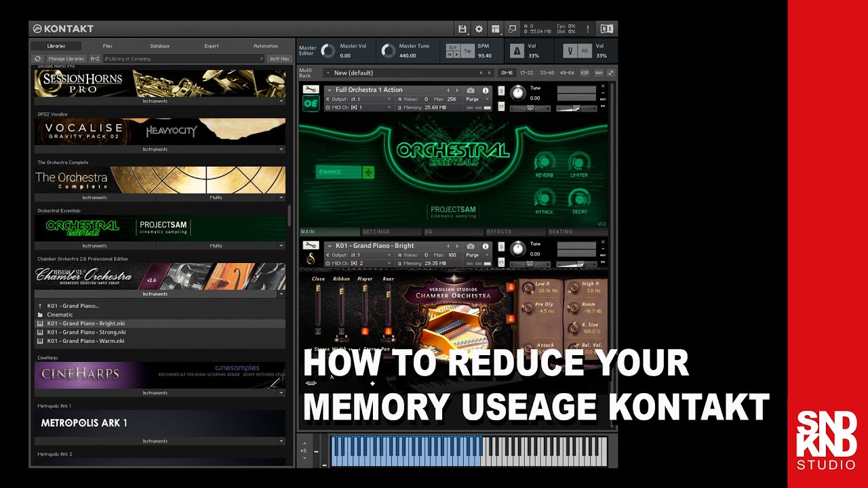The width and height of the screenshot is (868, 488).
Task: Toggle the KSP script button
Action: click(585, 73)
